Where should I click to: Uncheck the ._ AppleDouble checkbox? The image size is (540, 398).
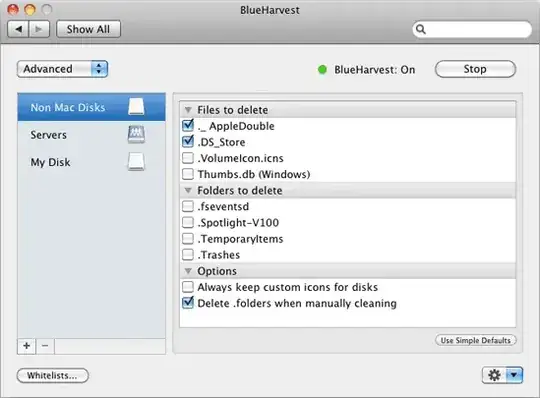[188, 125]
